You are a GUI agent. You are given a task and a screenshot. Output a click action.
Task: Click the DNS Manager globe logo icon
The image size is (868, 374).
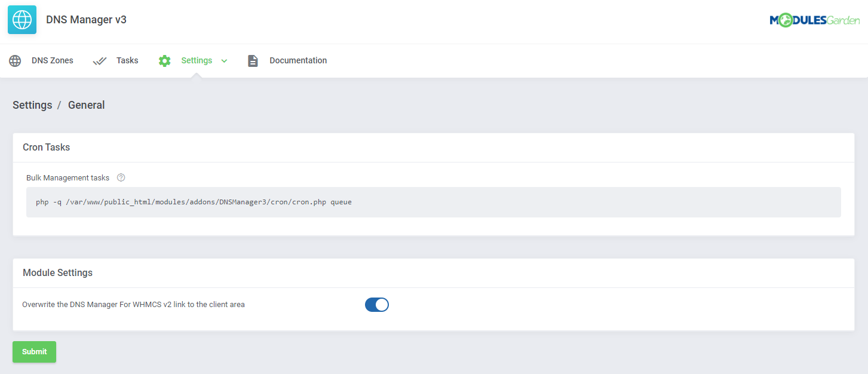22,20
